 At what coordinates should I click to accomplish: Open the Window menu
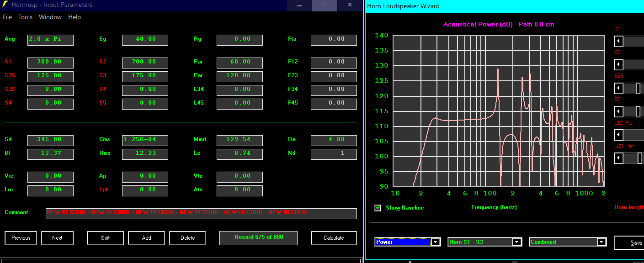pos(50,17)
